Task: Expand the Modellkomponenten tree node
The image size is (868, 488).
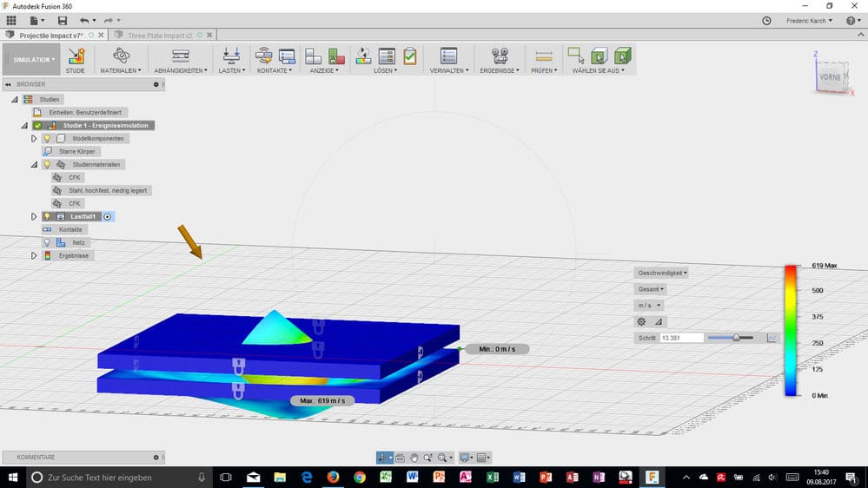Action: 34,138
